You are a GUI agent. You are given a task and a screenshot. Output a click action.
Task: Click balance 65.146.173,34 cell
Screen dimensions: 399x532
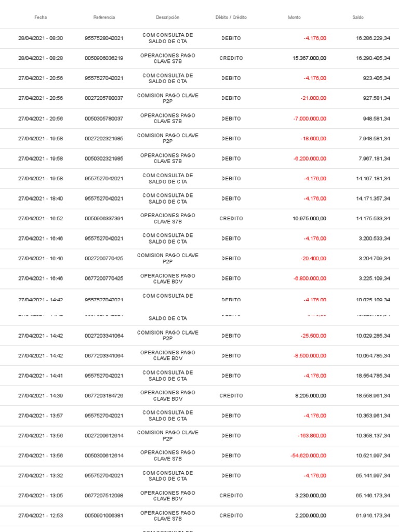click(373, 496)
